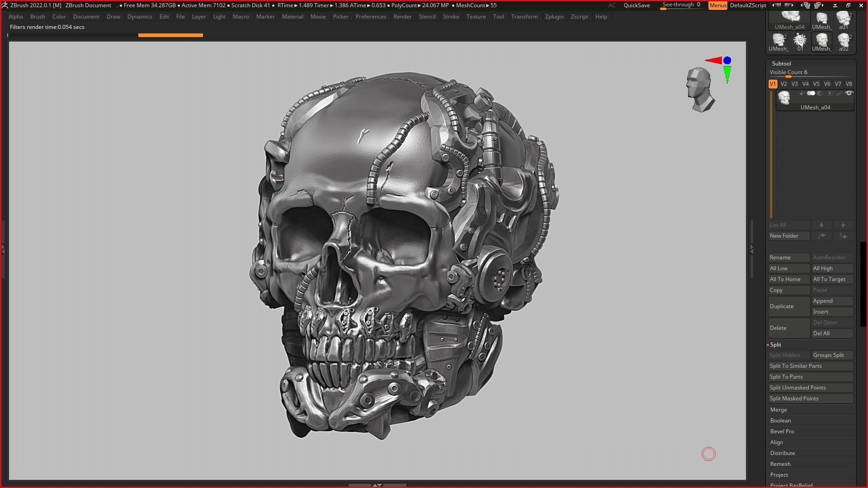Open the bottom tray divider handle

pos(377,485)
